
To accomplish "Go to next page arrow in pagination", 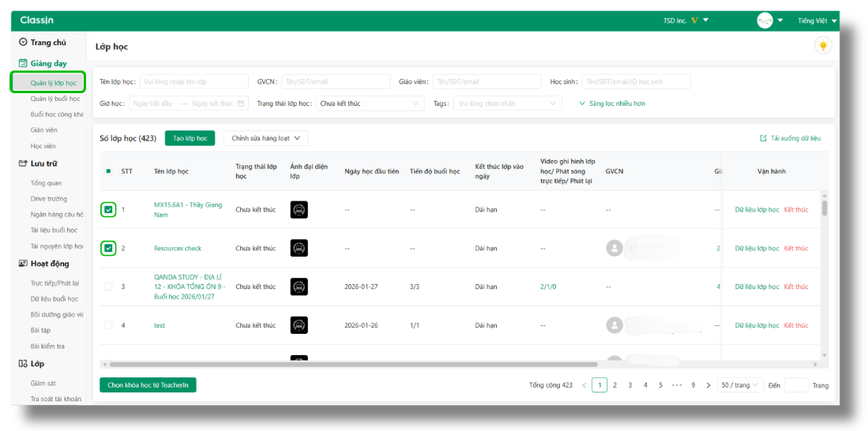I will click(x=708, y=385).
